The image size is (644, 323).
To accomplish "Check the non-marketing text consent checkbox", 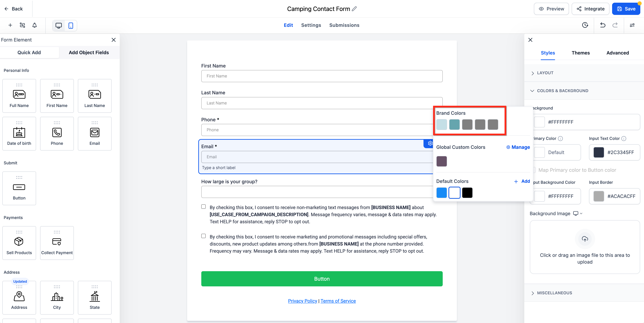I will pos(203,207).
